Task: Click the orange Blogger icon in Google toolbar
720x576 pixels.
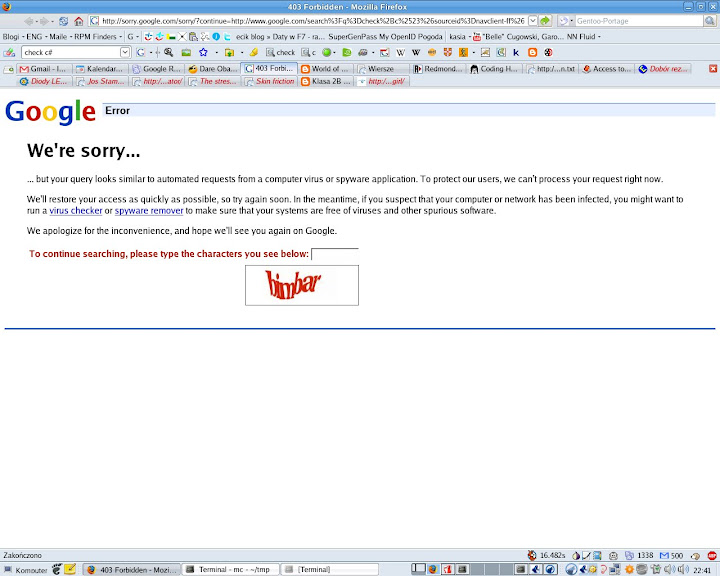Action: (x=532, y=52)
